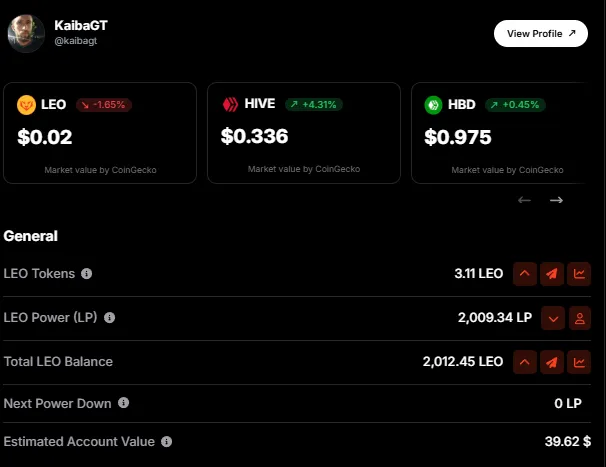Expand up chevron for Total LEO Balance
606x467 pixels.
[x=524, y=362]
